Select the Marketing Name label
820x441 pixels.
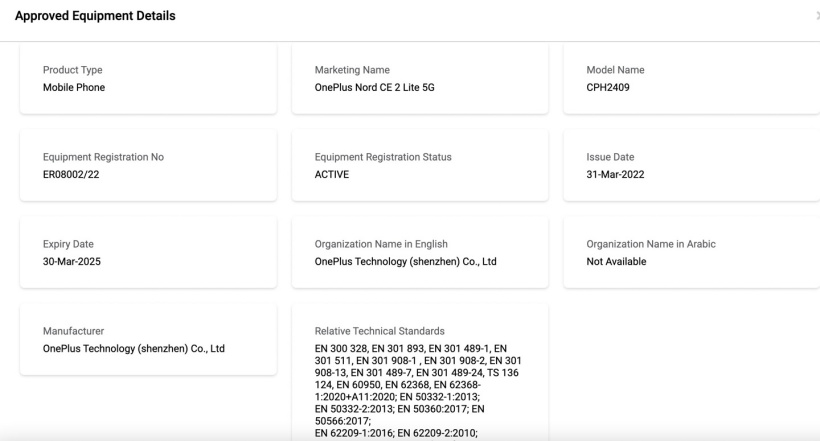pyautogui.click(x=352, y=70)
